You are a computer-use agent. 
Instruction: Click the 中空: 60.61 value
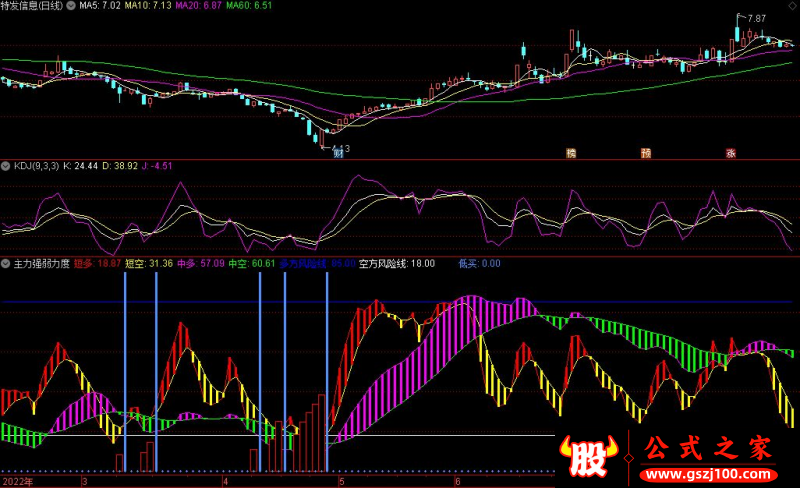coord(252,264)
